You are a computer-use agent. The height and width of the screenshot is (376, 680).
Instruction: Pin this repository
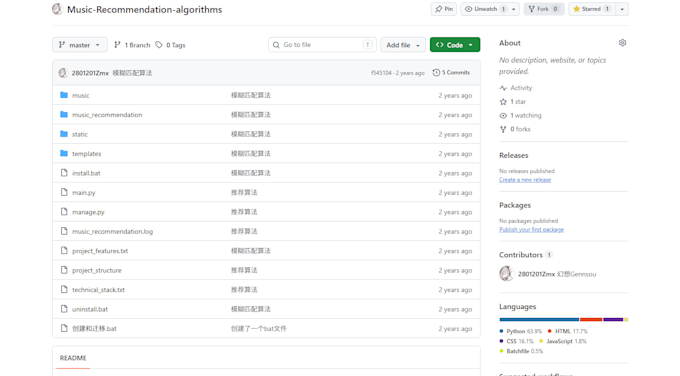click(444, 9)
